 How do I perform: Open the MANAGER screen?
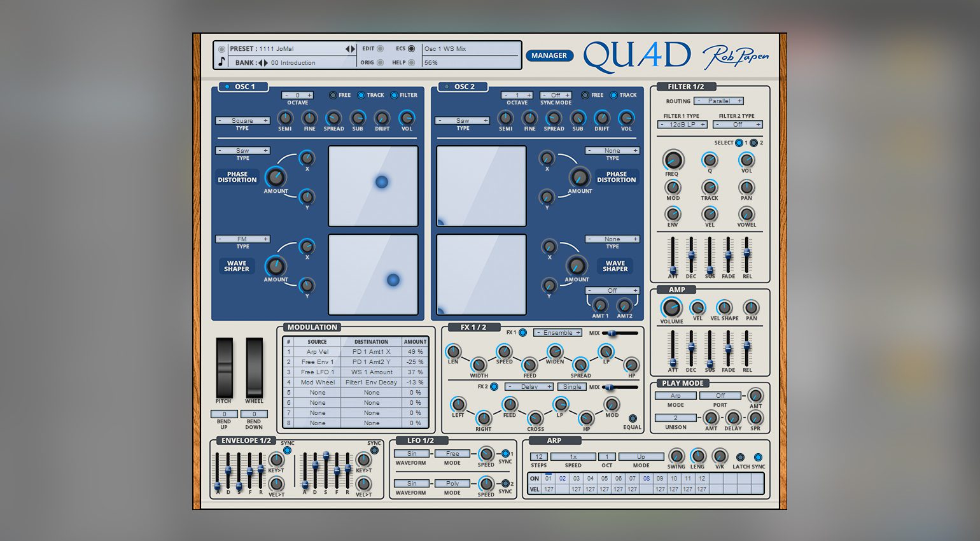point(549,55)
